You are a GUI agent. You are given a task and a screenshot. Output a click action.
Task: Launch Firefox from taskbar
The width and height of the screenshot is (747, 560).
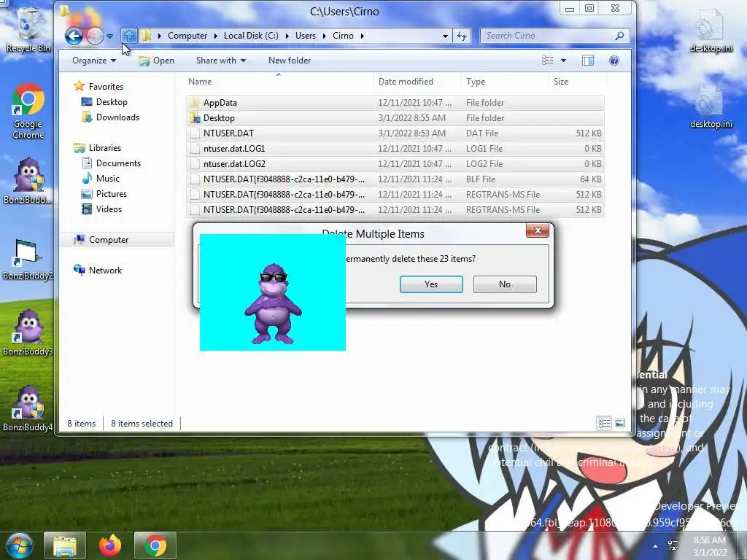[x=110, y=545]
